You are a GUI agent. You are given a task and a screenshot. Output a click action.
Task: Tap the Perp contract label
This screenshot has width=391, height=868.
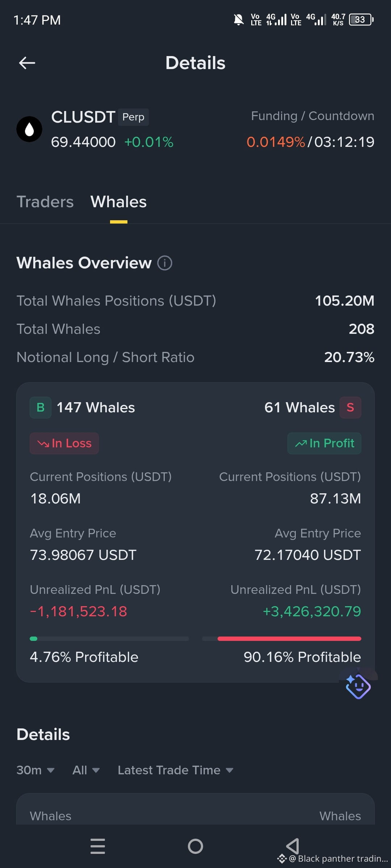(133, 117)
